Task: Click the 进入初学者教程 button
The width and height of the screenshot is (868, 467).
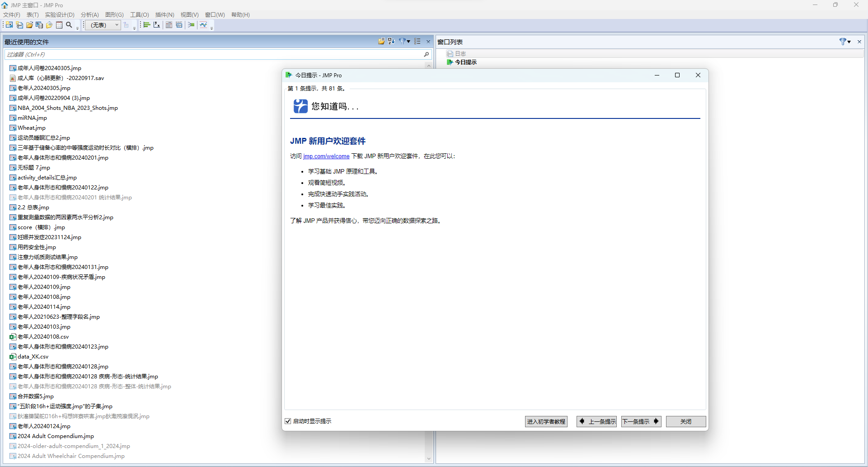Action: (546, 421)
